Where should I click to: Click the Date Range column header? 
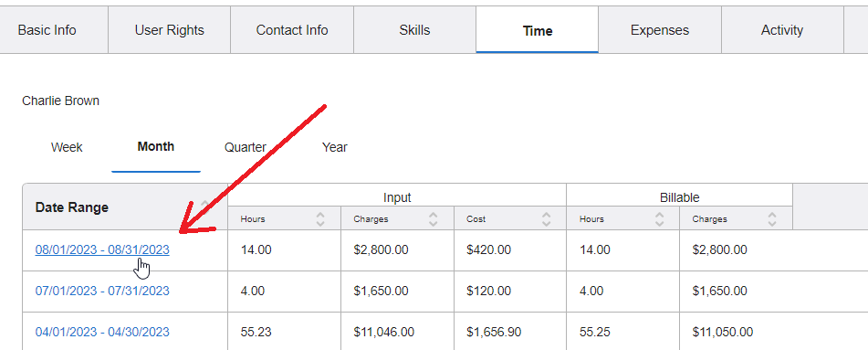click(125, 207)
